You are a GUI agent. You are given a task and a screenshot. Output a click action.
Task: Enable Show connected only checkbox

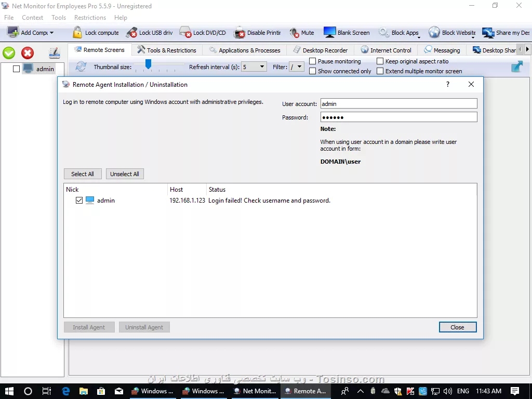pos(312,71)
